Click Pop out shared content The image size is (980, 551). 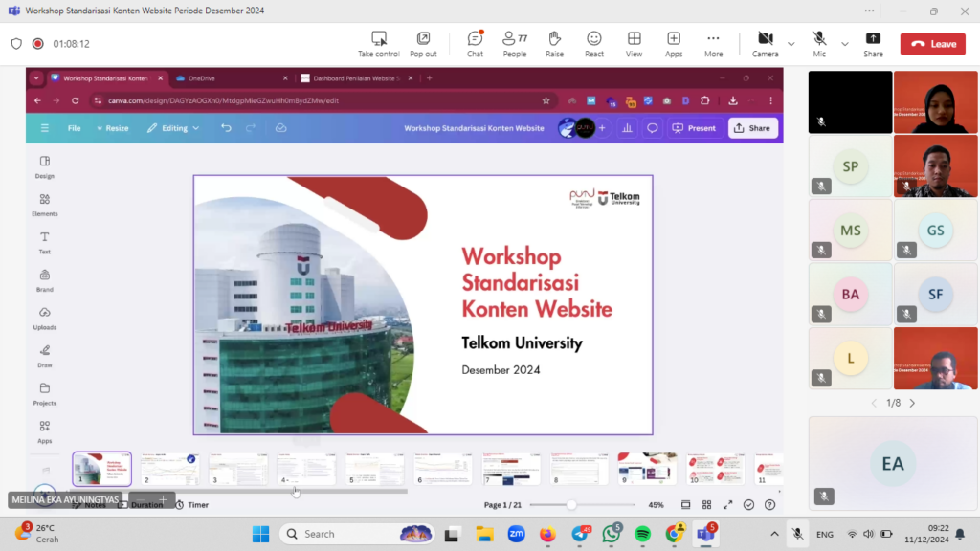pyautogui.click(x=423, y=43)
